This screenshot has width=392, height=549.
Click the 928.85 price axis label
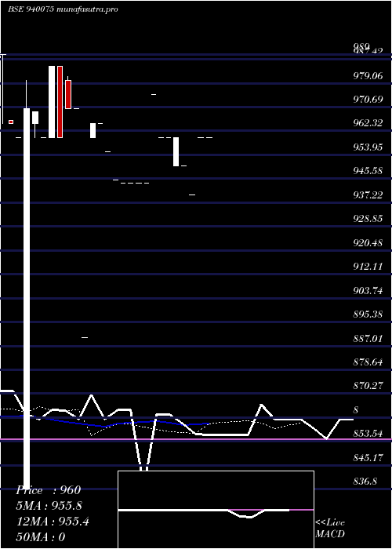[x=368, y=219]
